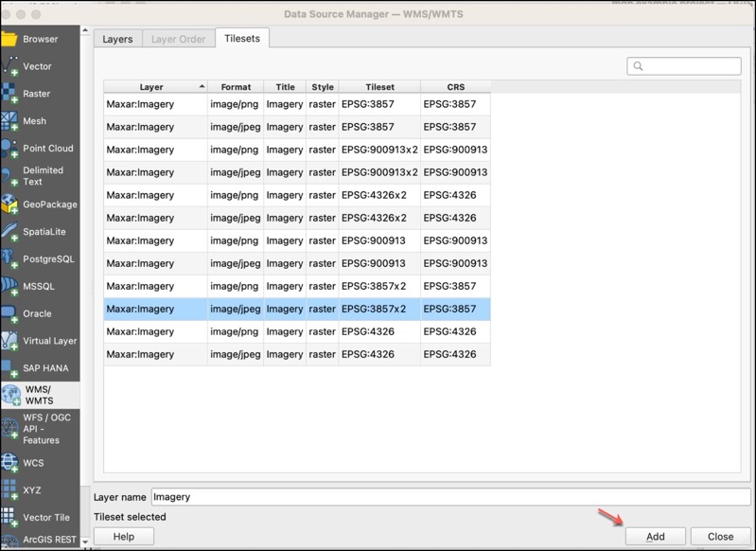Viewport: 756px width, 551px height.
Task: Open the Browser source in sidebar
Action: [x=40, y=39]
